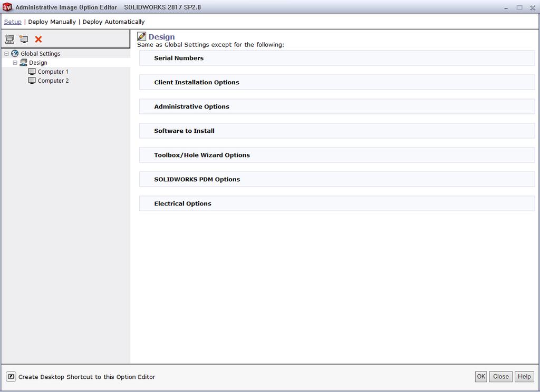The width and height of the screenshot is (540, 392).
Task: Open the Setup tab
Action: coord(13,22)
